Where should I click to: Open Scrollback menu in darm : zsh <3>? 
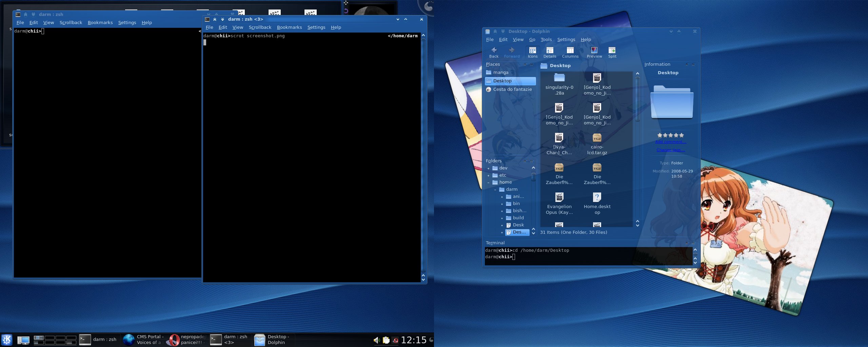[260, 27]
